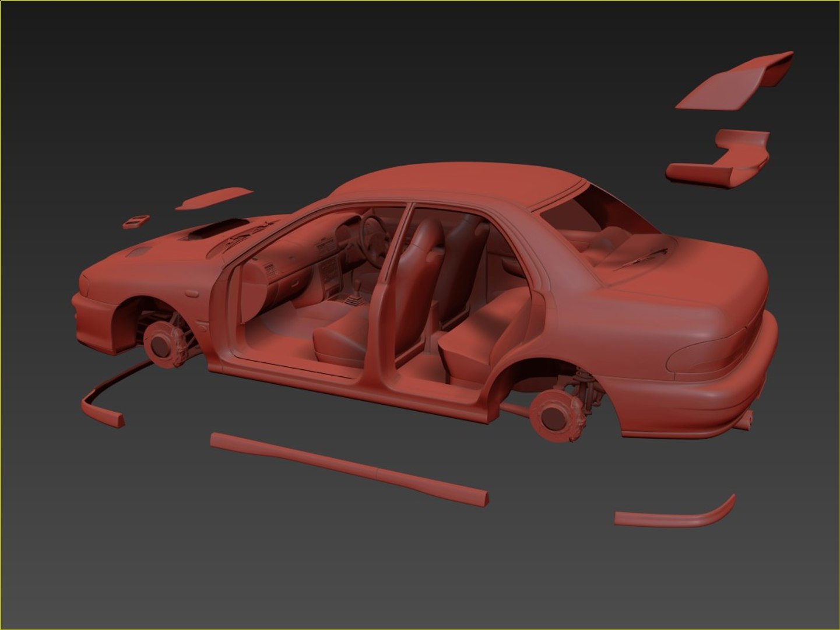
Task: Click the detached curved rear bumper strip
Action: pyautogui.click(x=675, y=513)
